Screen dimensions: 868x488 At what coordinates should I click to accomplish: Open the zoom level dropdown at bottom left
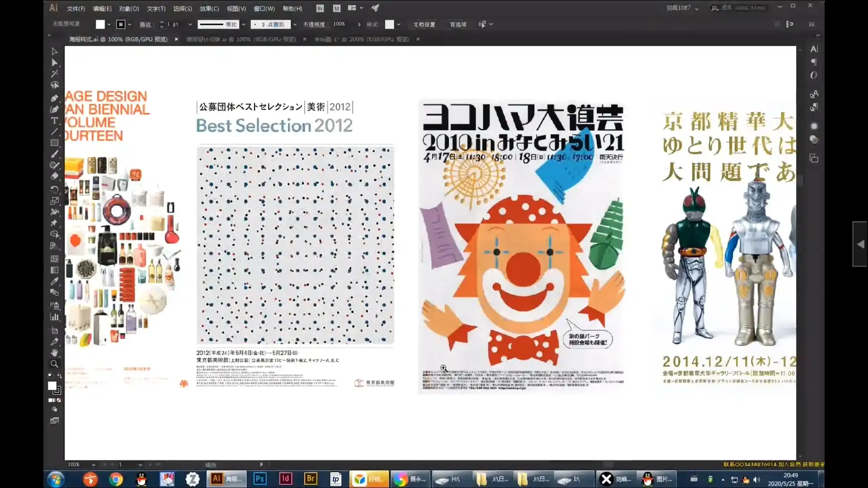click(x=94, y=464)
